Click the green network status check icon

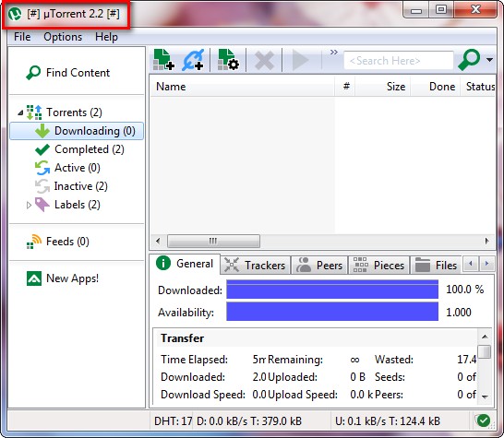pos(483,420)
